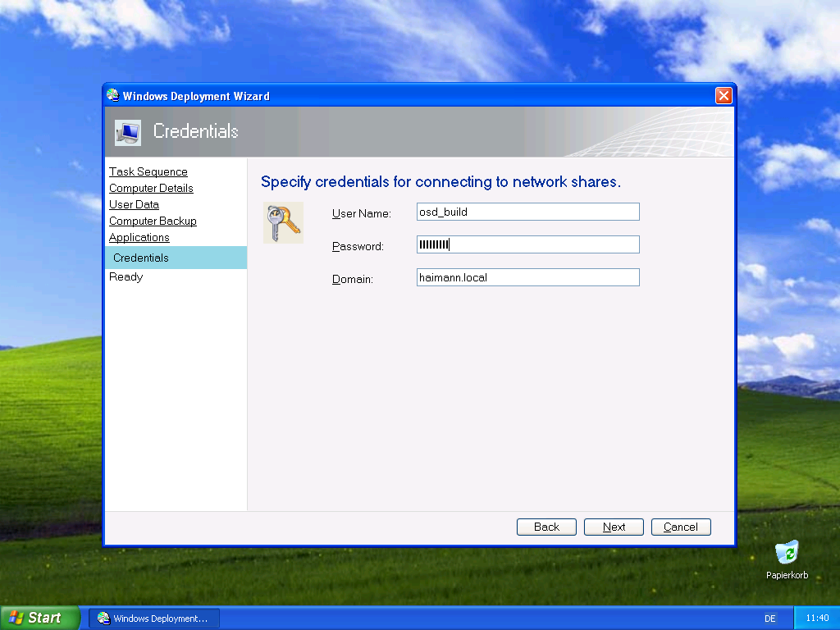Click the Password label
Image resolution: width=840 pixels, height=630 pixels.
click(358, 246)
